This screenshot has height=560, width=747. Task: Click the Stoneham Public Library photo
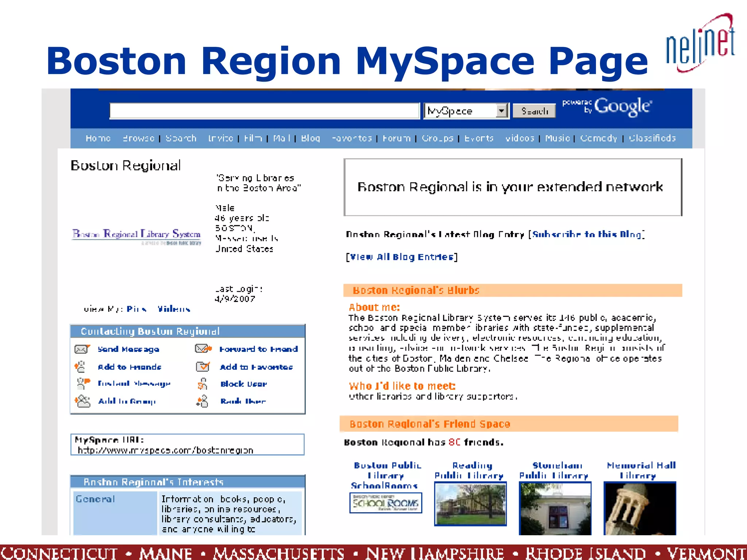coord(555,509)
